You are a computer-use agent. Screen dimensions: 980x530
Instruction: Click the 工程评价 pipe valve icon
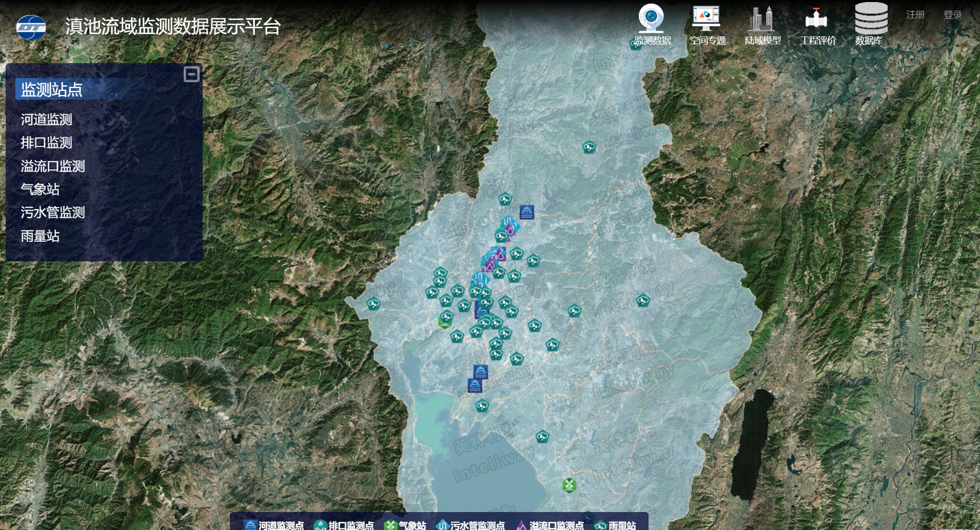tap(816, 18)
